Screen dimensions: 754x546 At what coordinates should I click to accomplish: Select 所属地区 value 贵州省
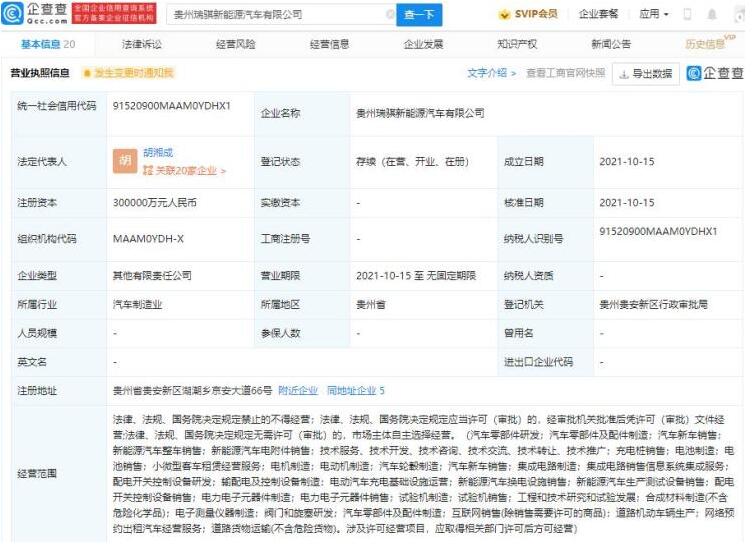click(x=370, y=305)
